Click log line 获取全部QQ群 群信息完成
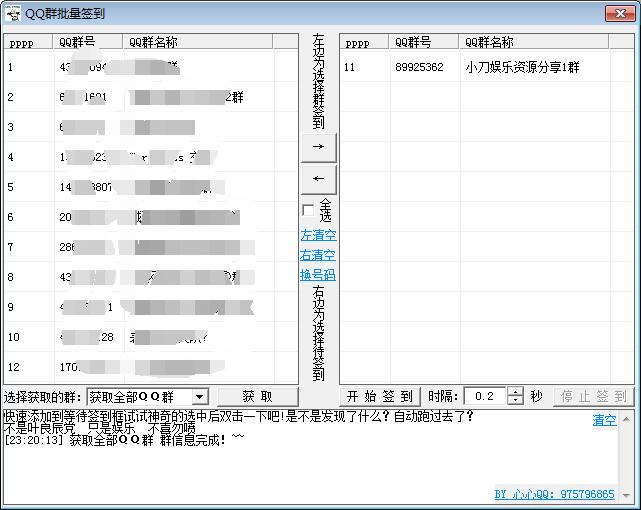The width and height of the screenshot is (641, 510). click(124, 440)
